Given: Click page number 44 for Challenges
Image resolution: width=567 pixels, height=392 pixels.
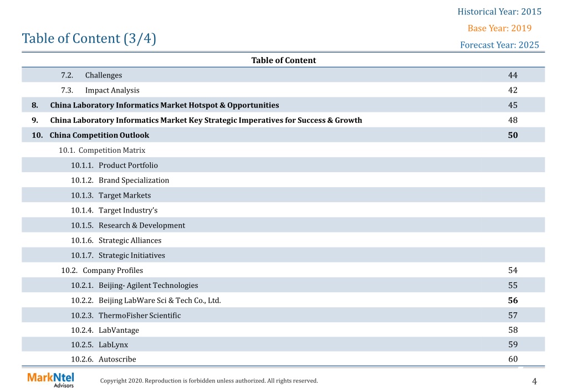Looking at the screenshot, I should click(x=513, y=75).
